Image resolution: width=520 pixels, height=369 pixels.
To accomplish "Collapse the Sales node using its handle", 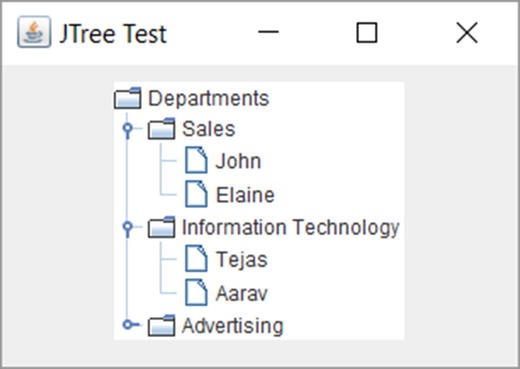I will (x=127, y=130).
